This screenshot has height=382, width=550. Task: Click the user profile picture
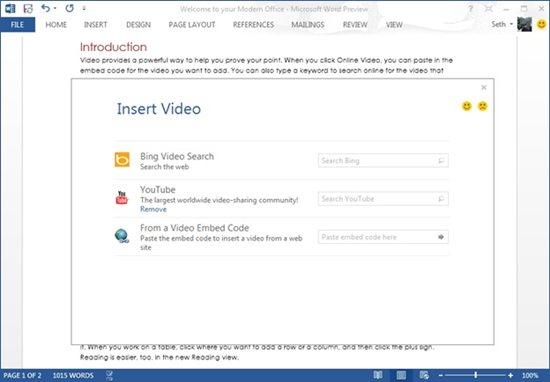(524, 25)
